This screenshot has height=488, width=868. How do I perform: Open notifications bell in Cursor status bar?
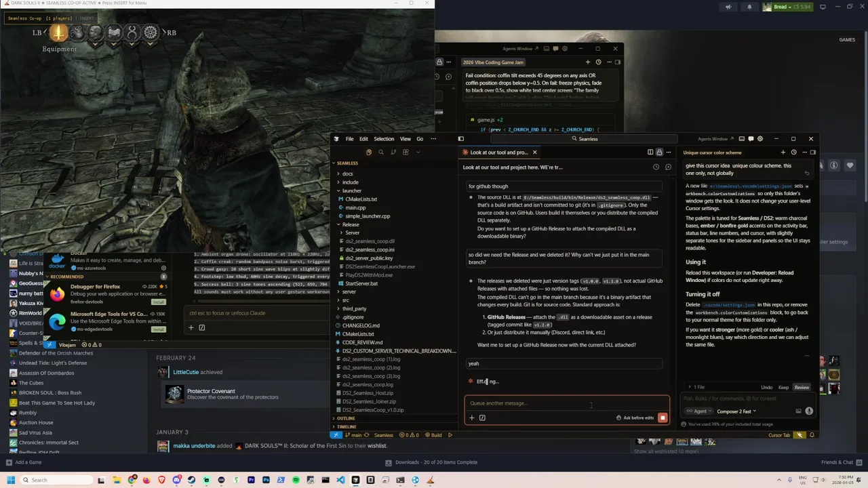pyautogui.click(x=812, y=435)
